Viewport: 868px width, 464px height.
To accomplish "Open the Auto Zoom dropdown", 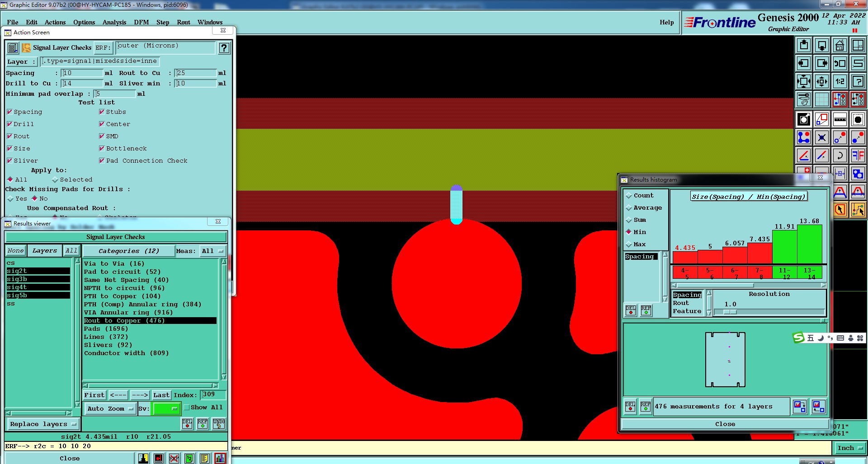I will click(x=110, y=408).
